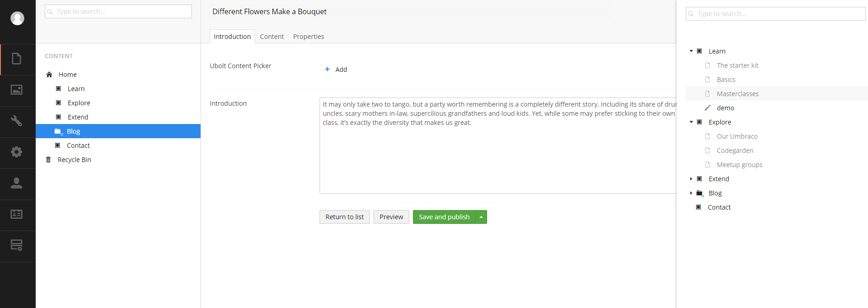
Task: Click the Preview button
Action: [x=391, y=217]
